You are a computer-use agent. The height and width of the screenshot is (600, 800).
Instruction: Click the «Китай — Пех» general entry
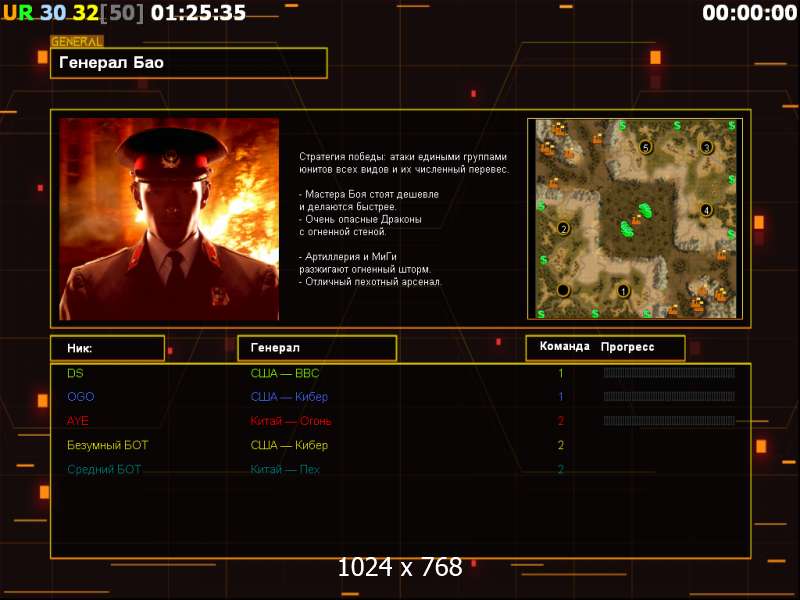(x=285, y=469)
